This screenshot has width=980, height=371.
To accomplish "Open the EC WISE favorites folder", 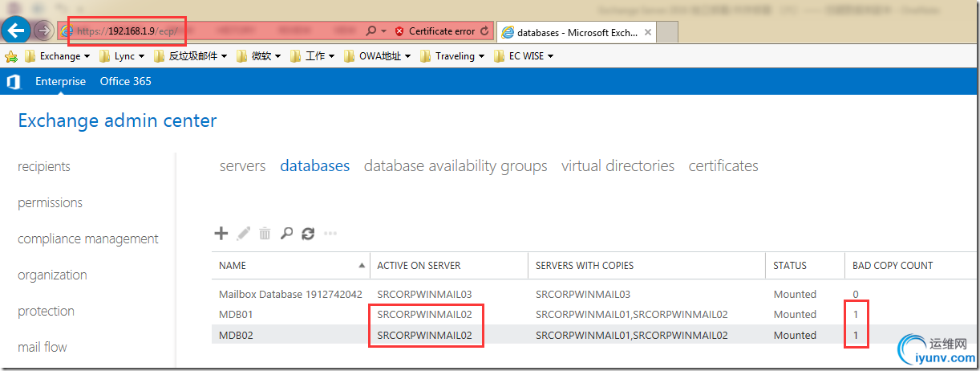I will click(x=524, y=56).
